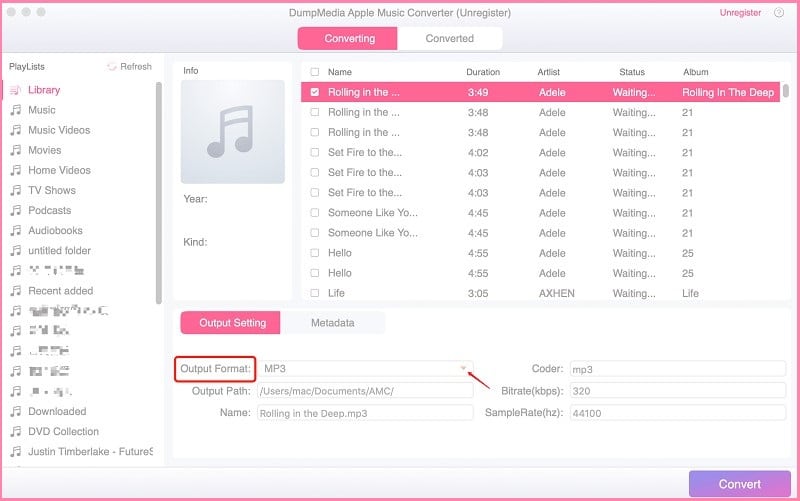This screenshot has height=501, width=800.
Task: Select the Downloaded playlist
Action: coord(57,411)
